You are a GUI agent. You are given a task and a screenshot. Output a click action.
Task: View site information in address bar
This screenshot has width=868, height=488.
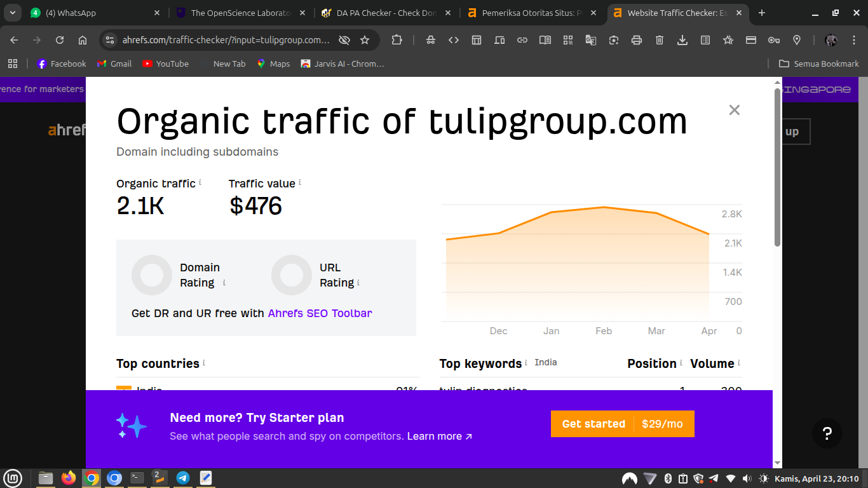[110, 40]
